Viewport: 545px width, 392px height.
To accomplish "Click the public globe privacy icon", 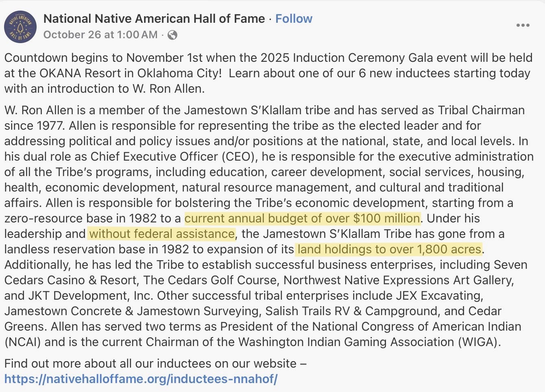I will click(172, 35).
